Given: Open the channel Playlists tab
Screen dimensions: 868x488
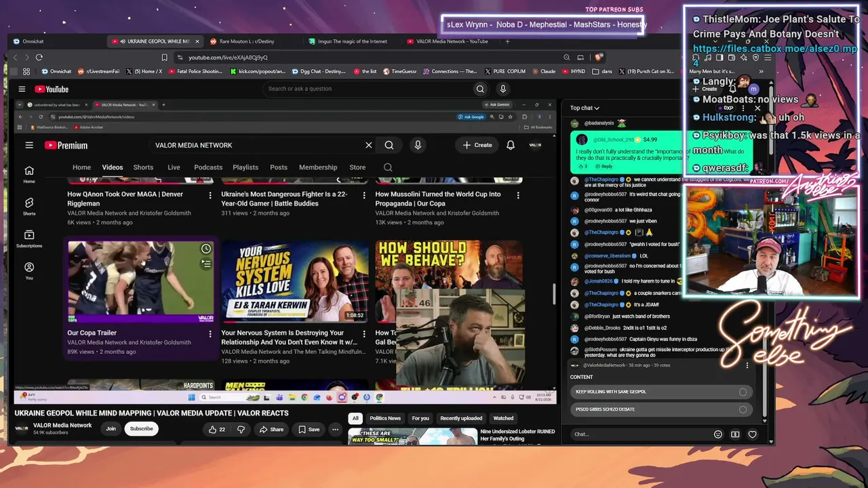Looking at the screenshot, I should coord(245,167).
